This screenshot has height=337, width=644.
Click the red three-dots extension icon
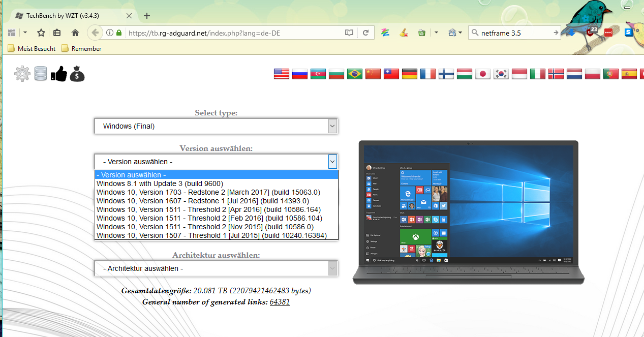click(x=608, y=33)
